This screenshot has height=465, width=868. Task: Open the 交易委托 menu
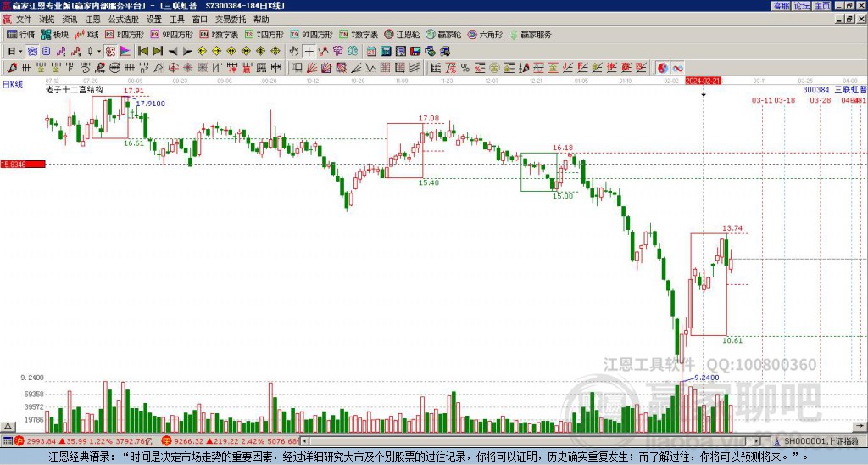coord(231,20)
